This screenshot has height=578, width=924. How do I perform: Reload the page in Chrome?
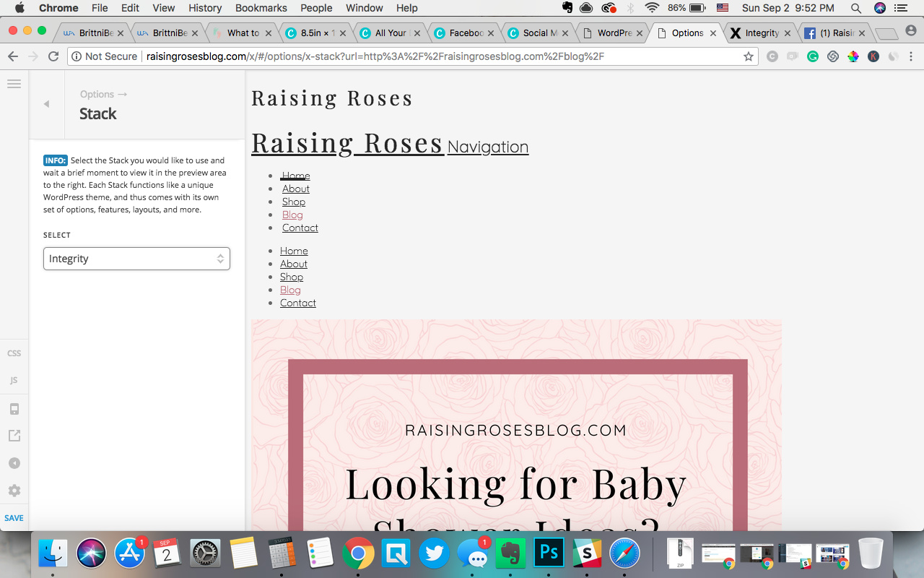53,56
